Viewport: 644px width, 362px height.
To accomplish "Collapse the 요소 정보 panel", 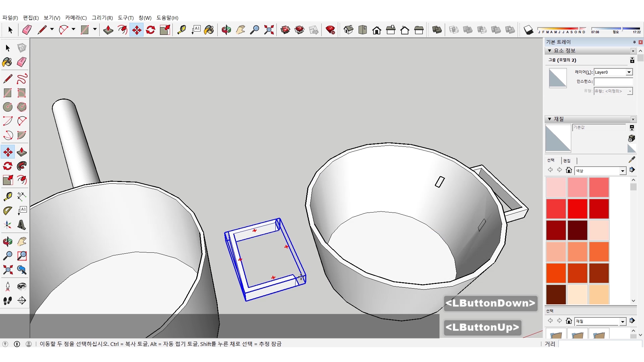I will pyautogui.click(x=550, y=51).
